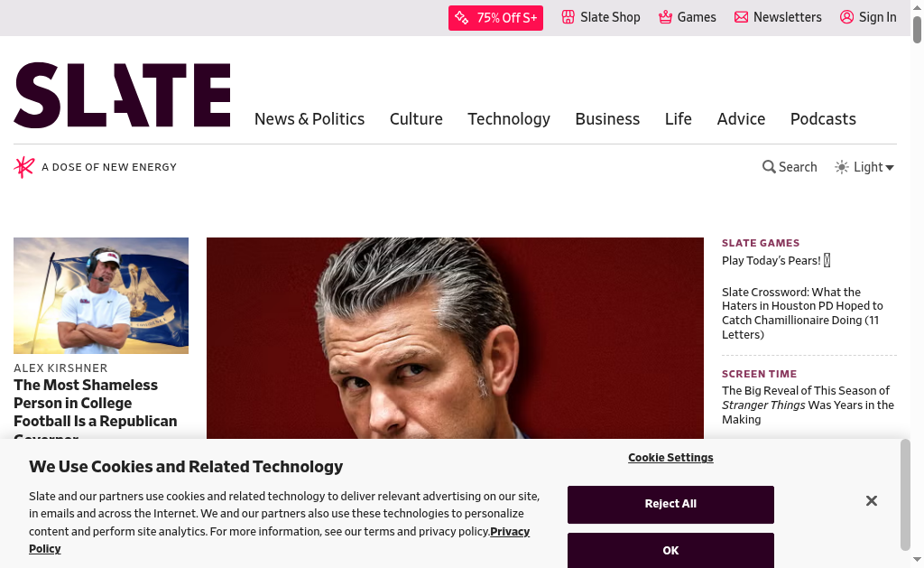
Task: Click the Slate logo
Action: [x=122, y=95]
